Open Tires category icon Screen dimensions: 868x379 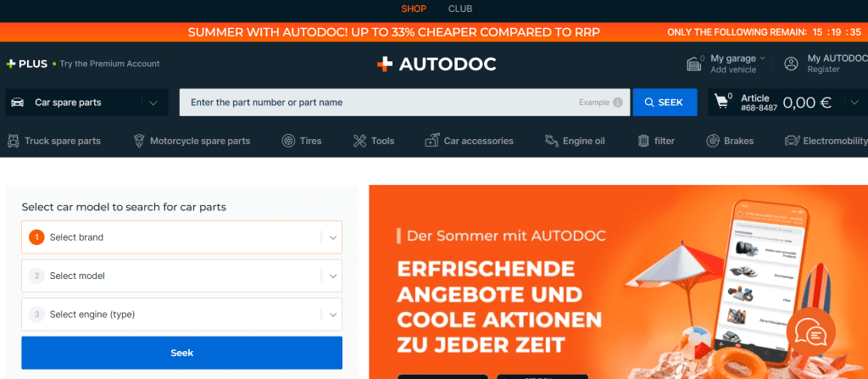point(288,141)
